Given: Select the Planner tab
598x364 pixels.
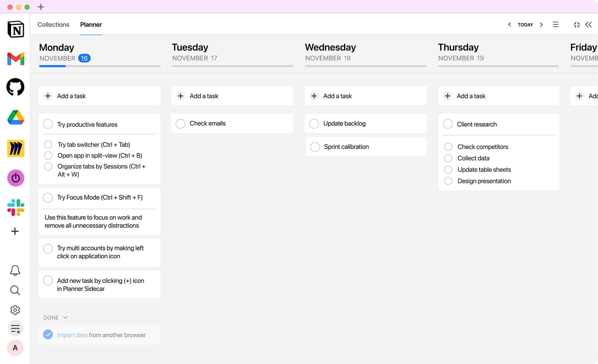Looking at the screenshot, I should [91, 25].
